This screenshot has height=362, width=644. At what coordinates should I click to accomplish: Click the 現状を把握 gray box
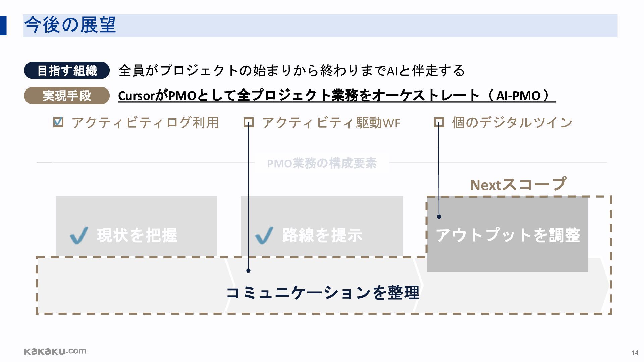click(137, 226)
